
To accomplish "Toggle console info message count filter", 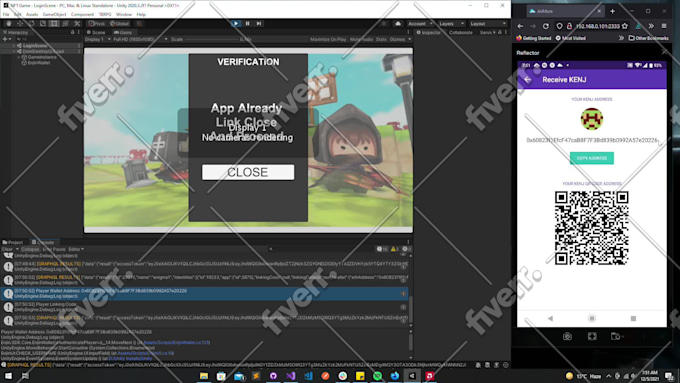I will (382, 249).
